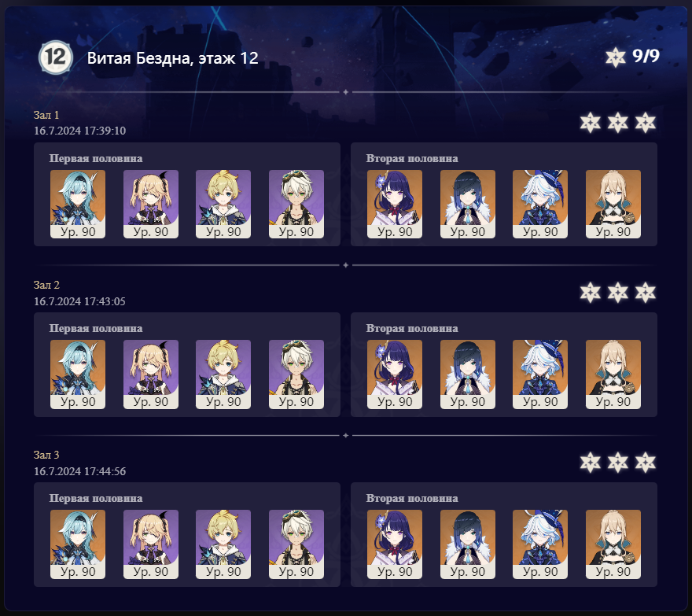This screenshot has width=692, height=616.
Task: Click the floor 12 badge icon
Action: coord(56,57)
